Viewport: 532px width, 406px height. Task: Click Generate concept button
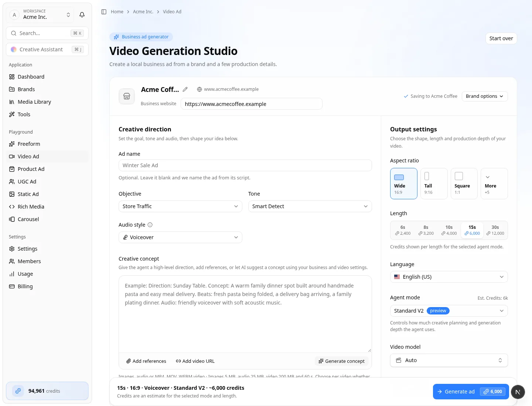tap(342, 361)
